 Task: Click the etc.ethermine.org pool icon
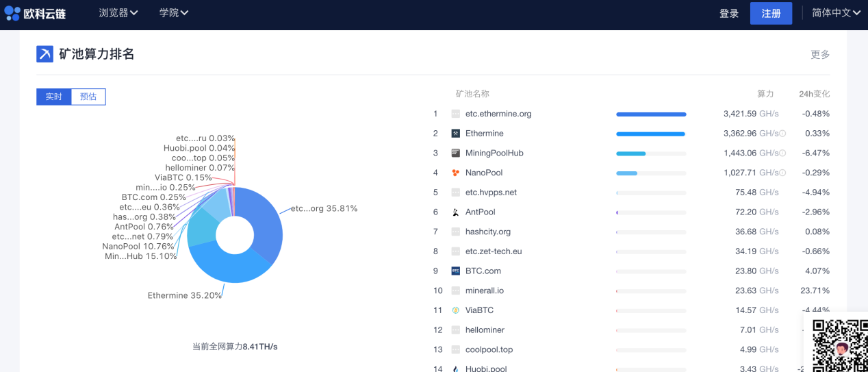456,114
